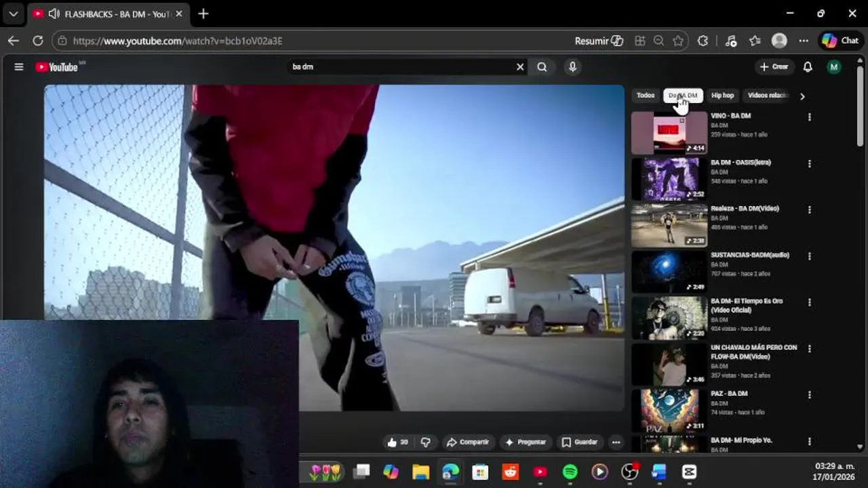
Task: Launch Copilot from the taskbar
Action: point(391,472)
